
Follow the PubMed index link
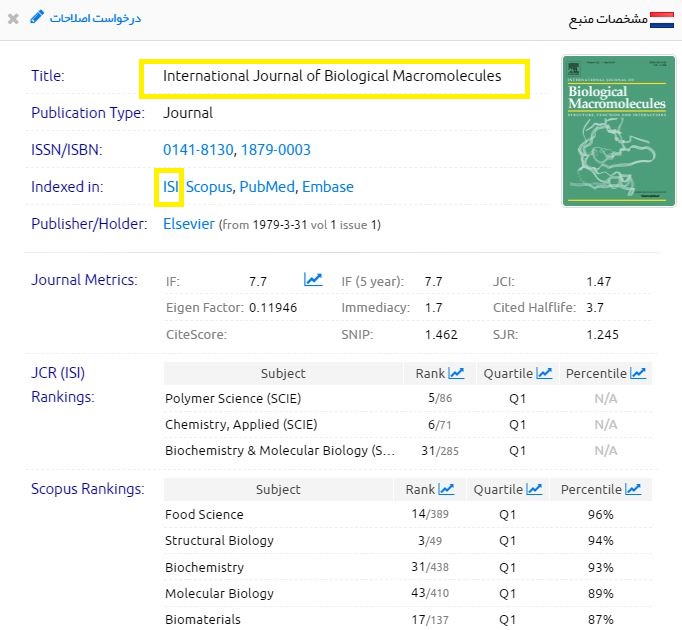click(266, 187)
